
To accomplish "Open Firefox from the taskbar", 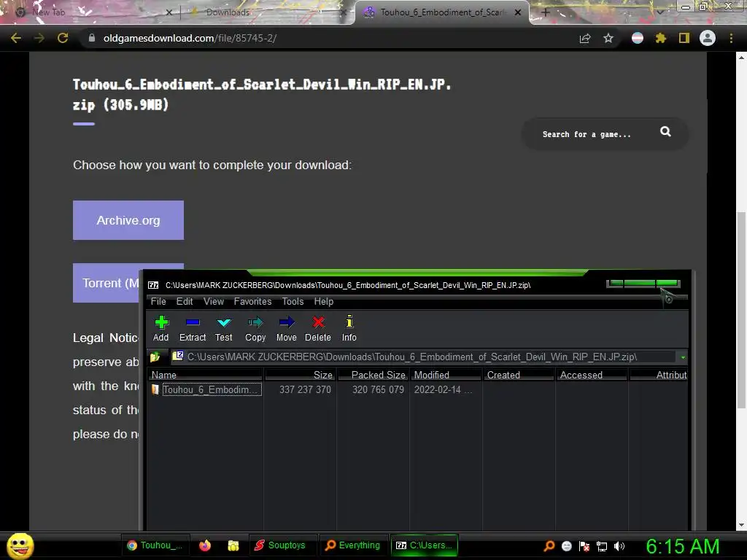I will click(x=205, y=545).
